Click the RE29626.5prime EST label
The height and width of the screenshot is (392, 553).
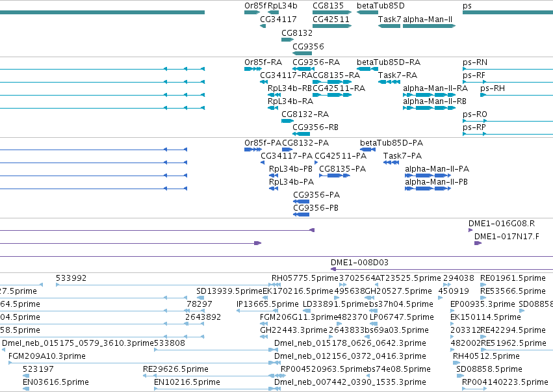tap(175, 369)
